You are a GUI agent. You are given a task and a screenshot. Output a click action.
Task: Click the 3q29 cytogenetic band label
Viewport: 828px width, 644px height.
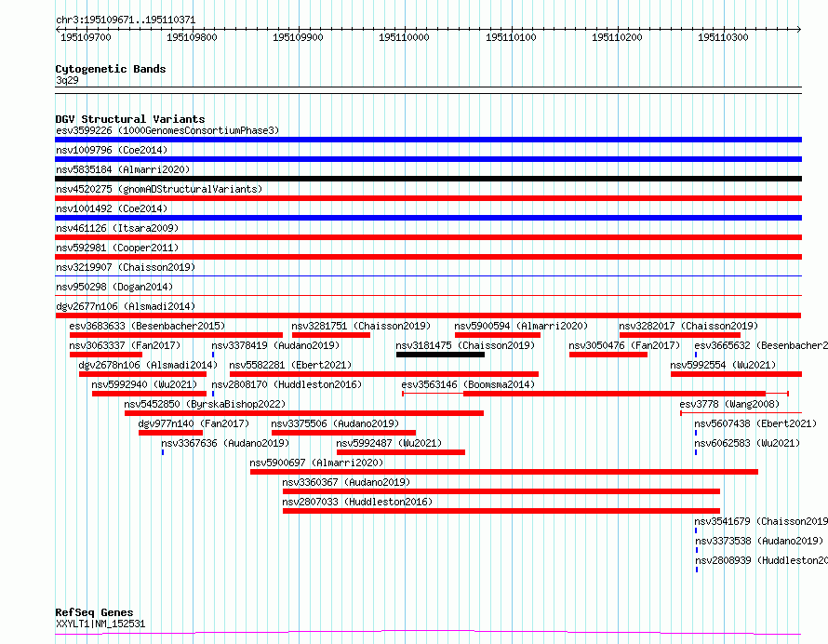click(67, 80)
